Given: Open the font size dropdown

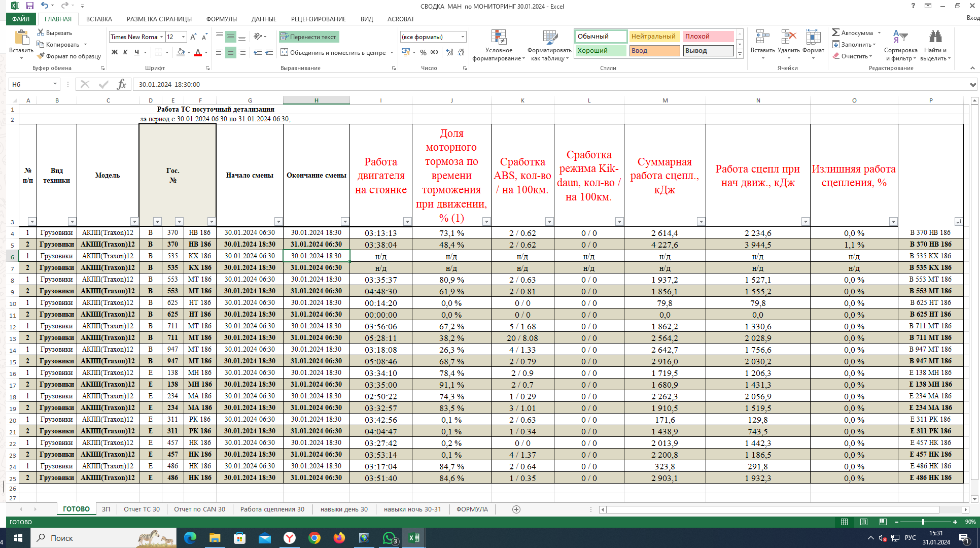Looking at the screenshot, I should (184, 37).
